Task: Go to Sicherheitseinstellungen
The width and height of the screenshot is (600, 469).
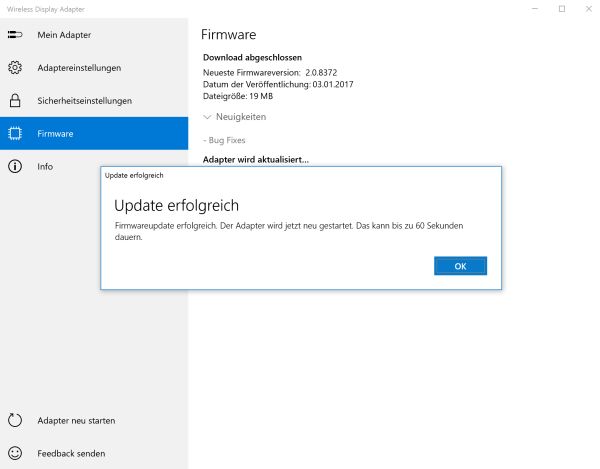Action: pyautogui.click(x=94, y=101)
